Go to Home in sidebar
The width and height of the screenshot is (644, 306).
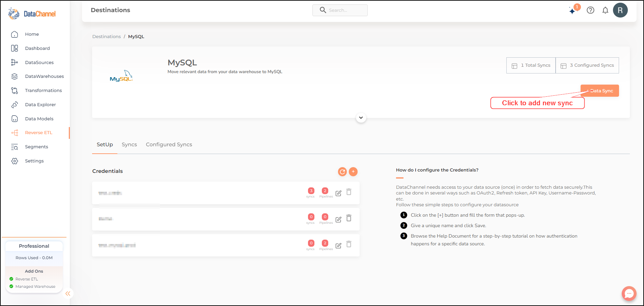[x=32, y=34]
